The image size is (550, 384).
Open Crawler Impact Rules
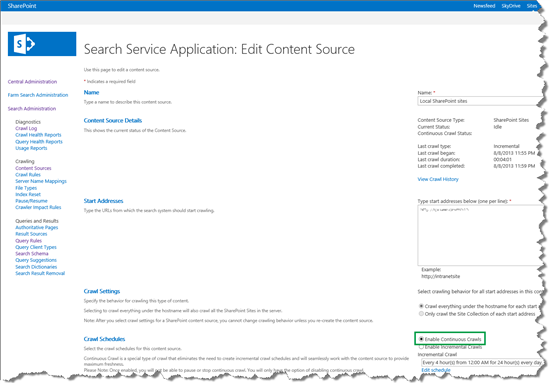click(x=38, y=207)
